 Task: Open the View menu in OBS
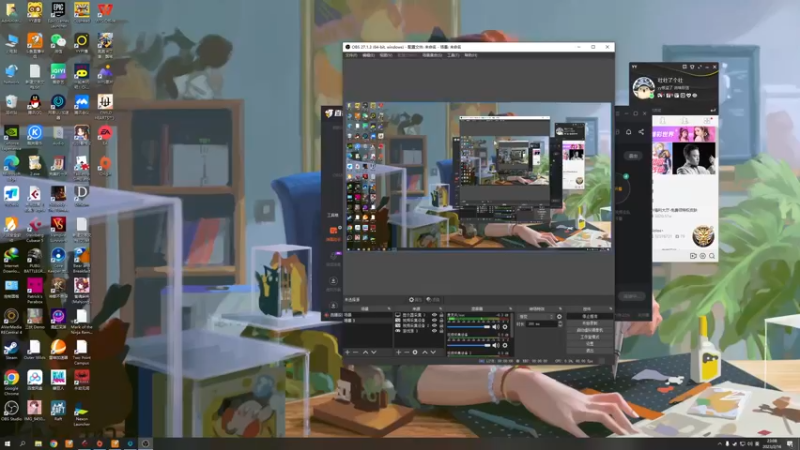[386, 55]
